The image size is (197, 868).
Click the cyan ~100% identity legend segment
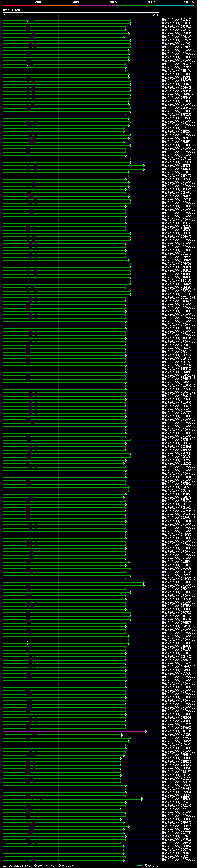175,6
